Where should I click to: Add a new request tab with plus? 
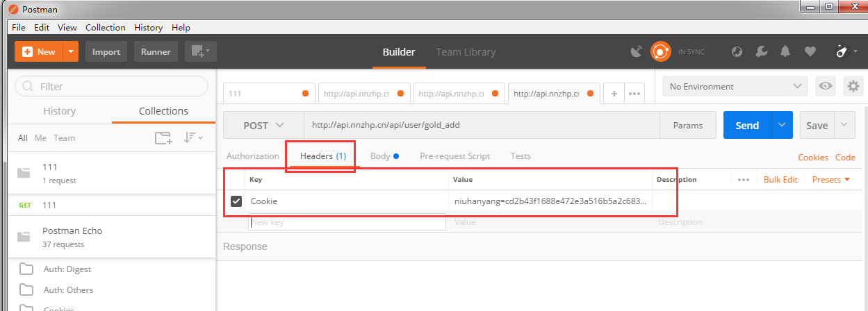point(614,93)
